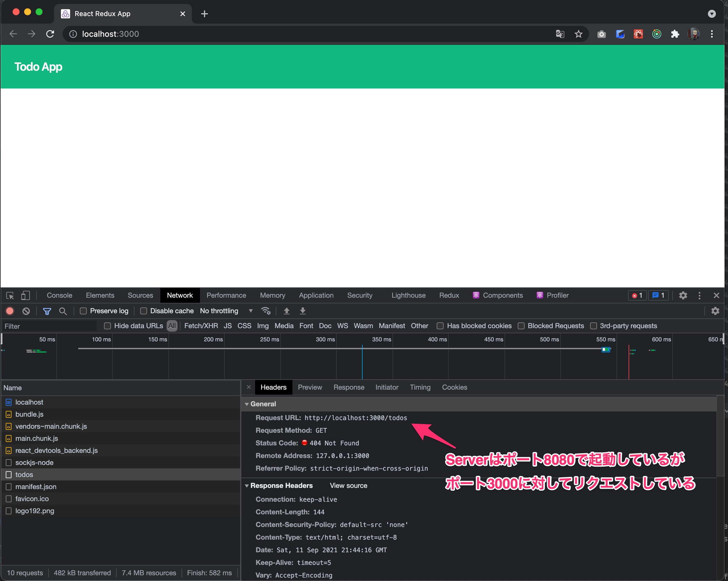Select the All filter type

pyautogui.click(x=172, y=326)
